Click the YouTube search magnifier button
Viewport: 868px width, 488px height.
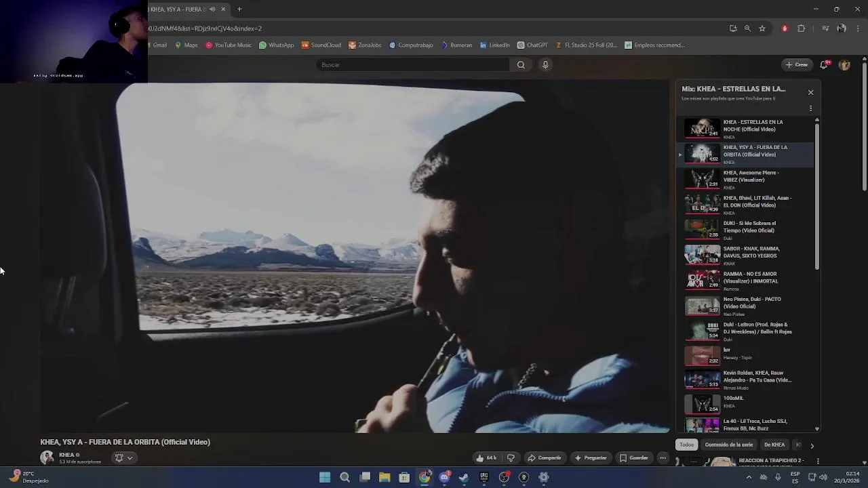[x=521, y=65]
